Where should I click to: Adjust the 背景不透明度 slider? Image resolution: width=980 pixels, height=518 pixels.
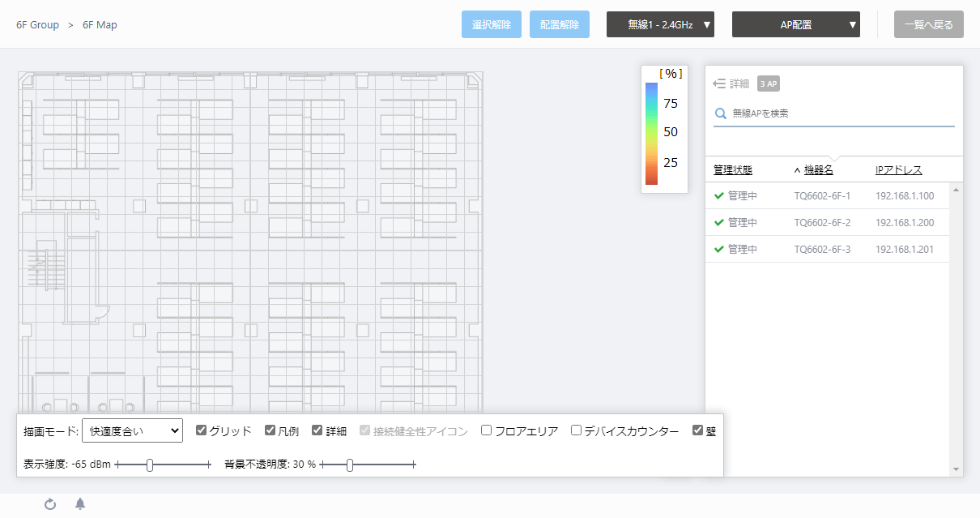[x=350, y=464]
